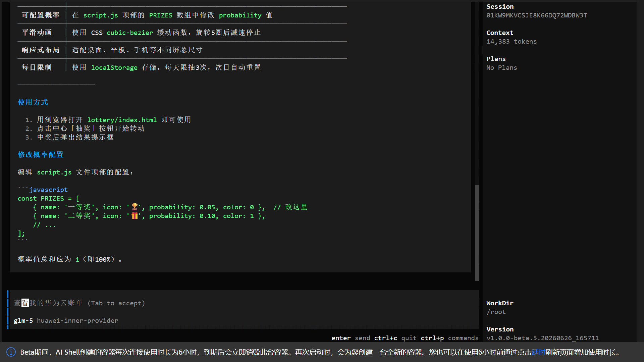Image resolution: width=644 pixels, height=362 pixels.
Task: Focus the prompt input with the 查看我的华为云账单 suggestion
Action: coord(244,303)
